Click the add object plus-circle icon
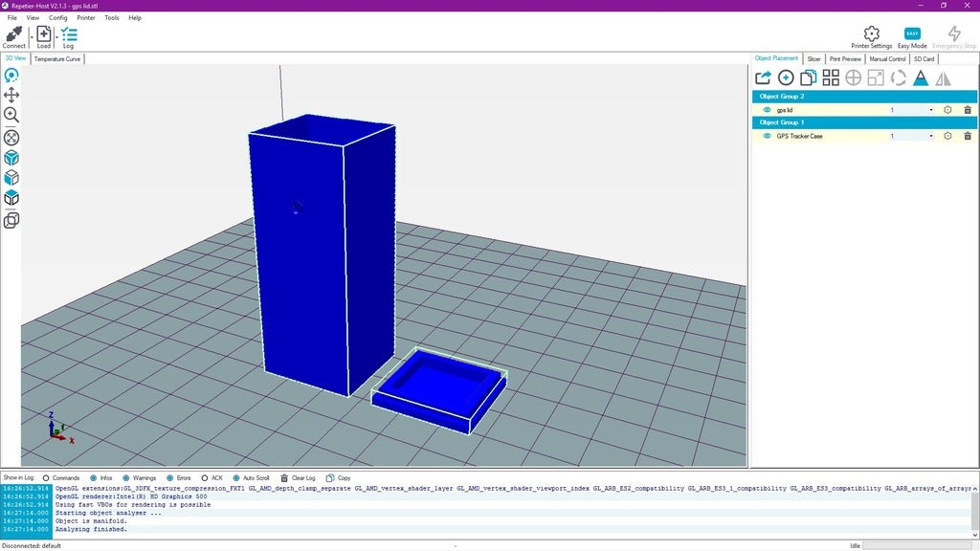 pos(786,78)
